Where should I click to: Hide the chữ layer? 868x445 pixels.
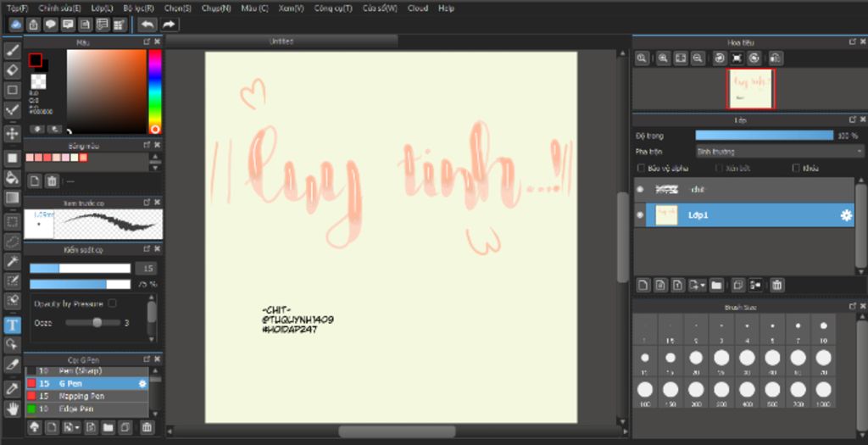640,189
